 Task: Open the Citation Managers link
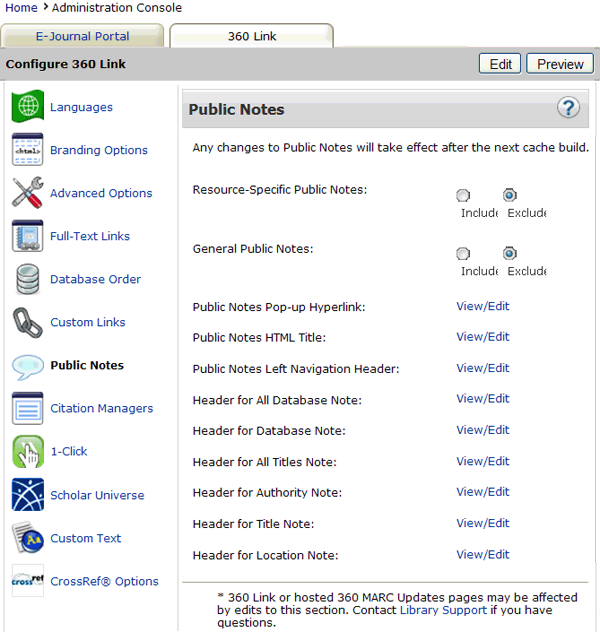(102, 408)
